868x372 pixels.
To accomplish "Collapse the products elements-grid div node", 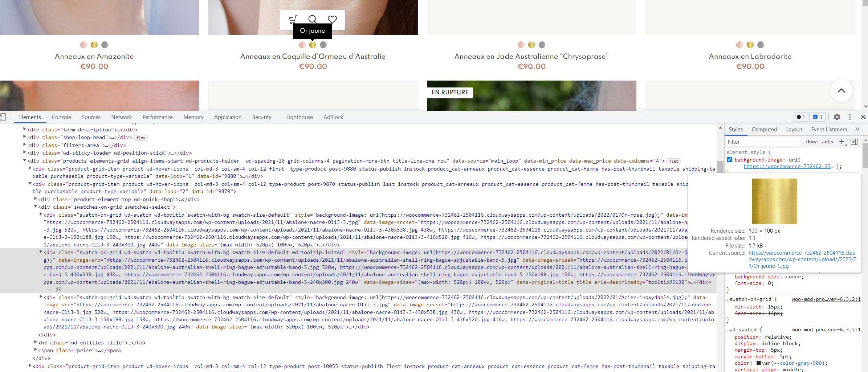I will pyautogui.click(x=24, y=160).
